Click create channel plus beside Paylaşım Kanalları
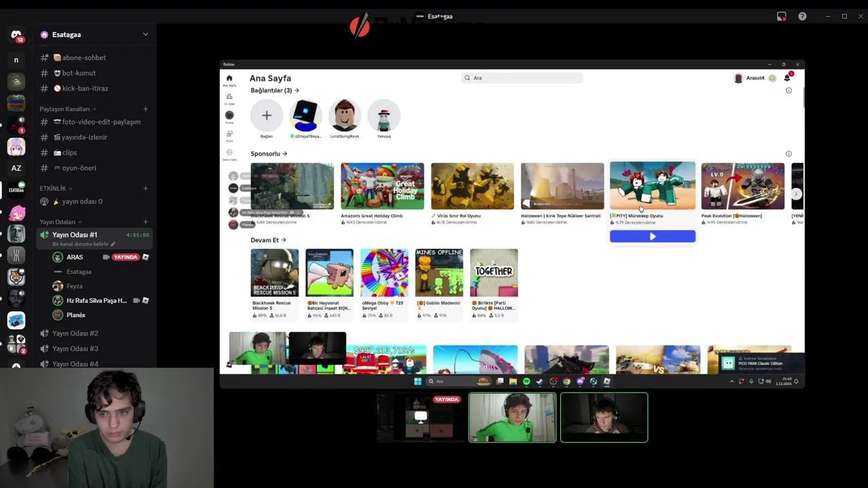Screen dimensions: 868x488 (x=145, y=109)
